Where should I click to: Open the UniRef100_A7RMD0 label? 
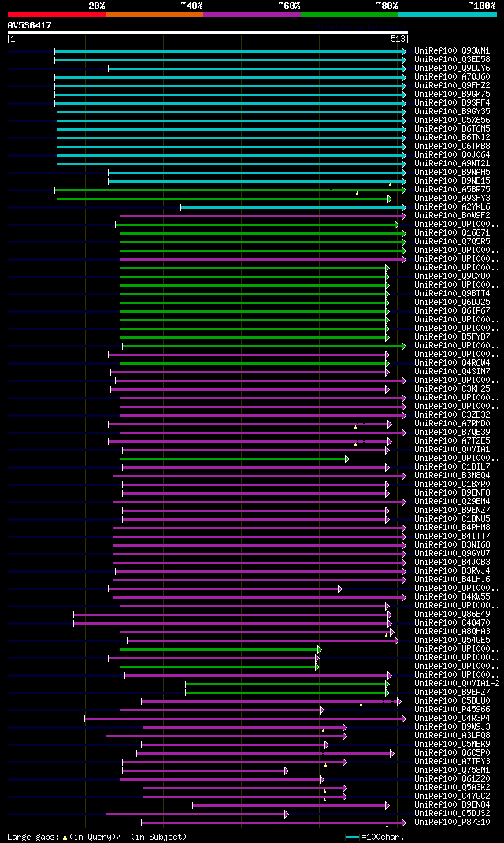point(452,424)
